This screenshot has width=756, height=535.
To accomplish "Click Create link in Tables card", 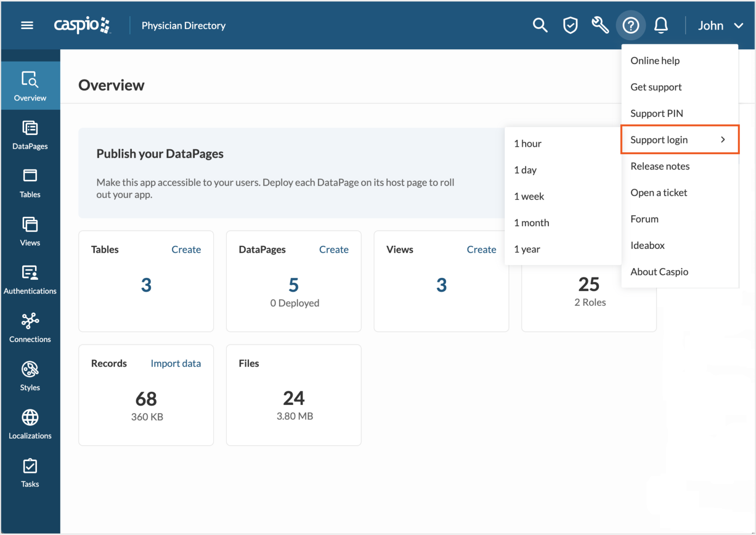I will coord(186,250).
